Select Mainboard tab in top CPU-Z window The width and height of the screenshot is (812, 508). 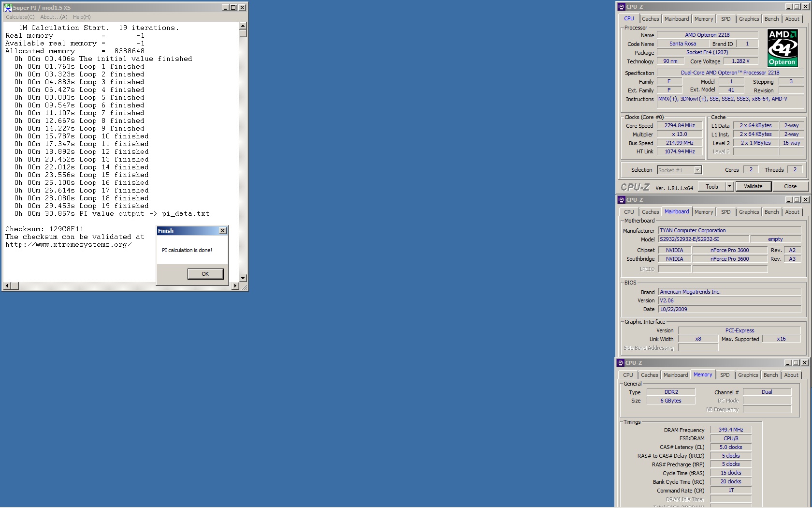[x=677, y=19]
